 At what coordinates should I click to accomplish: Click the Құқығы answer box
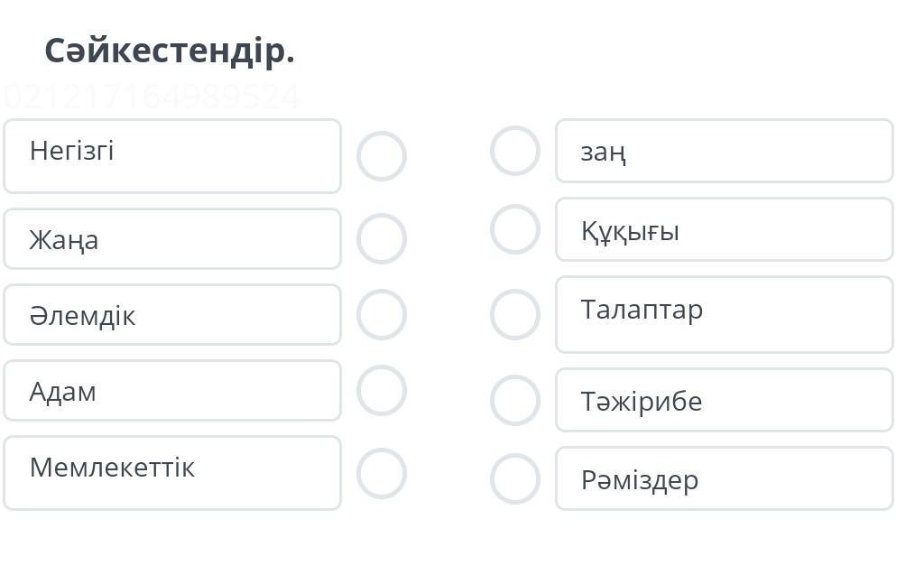(725, 230)
